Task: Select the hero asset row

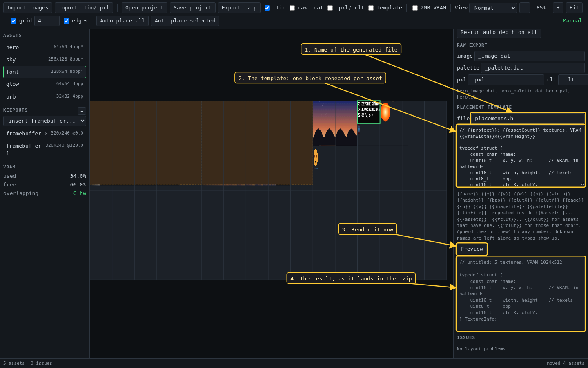Action: pyautogui.click(x=45, y=47)
